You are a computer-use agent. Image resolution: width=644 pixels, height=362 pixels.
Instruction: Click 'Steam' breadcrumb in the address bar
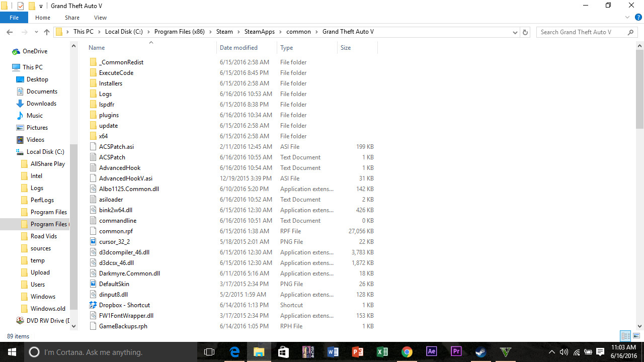[x=224, y=32]
